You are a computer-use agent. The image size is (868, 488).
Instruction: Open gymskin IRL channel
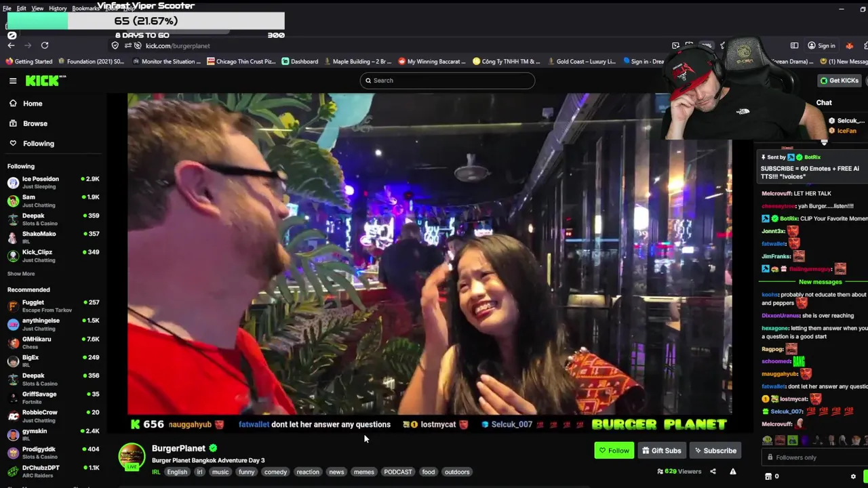point(53,434)
